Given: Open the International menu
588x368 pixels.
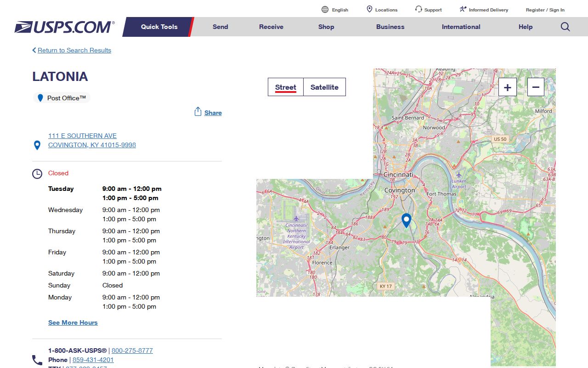Looking at the screenshot, I should [x=461, y=27].
